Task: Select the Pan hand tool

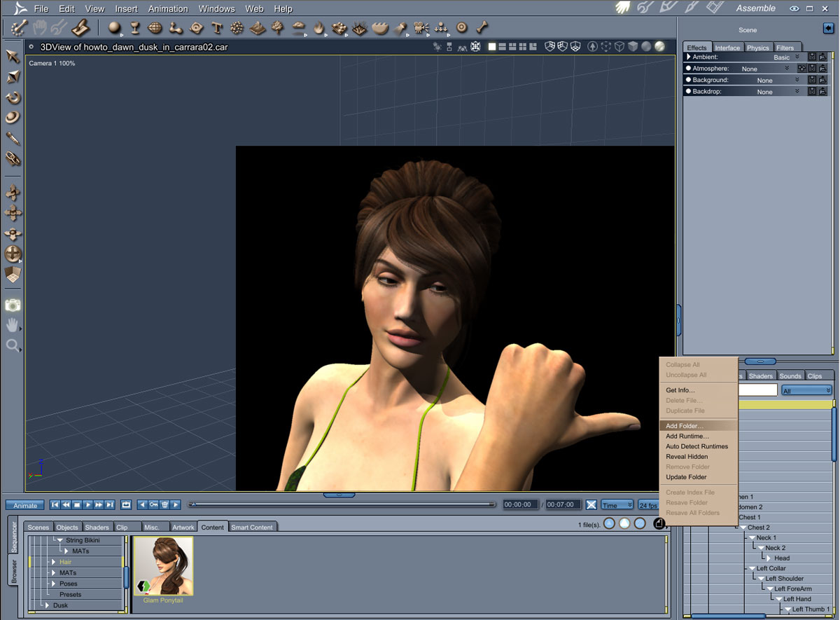Action: click(13, 324)
